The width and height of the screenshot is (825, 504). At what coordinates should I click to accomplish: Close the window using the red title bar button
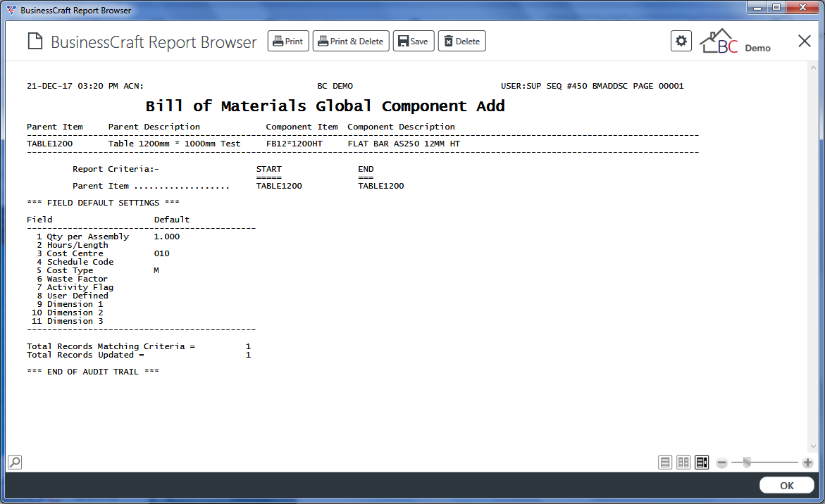tap(803, 7)
